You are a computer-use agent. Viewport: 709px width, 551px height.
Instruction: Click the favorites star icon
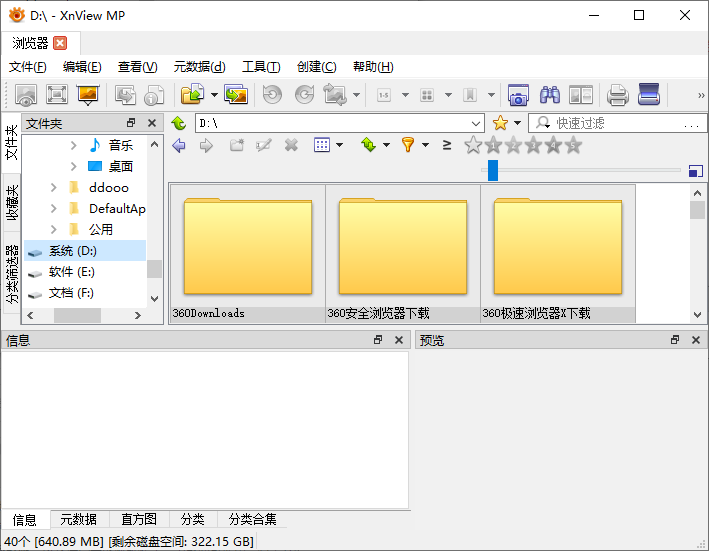pos(500,123)
